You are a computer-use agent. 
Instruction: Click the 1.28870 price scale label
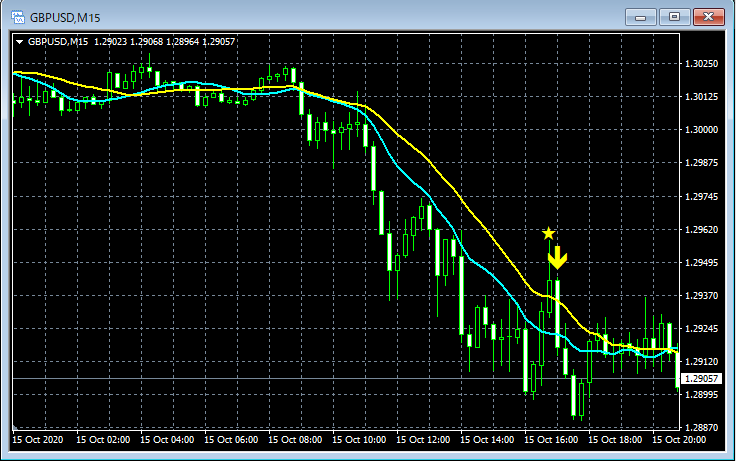click(x=701, y=428)
